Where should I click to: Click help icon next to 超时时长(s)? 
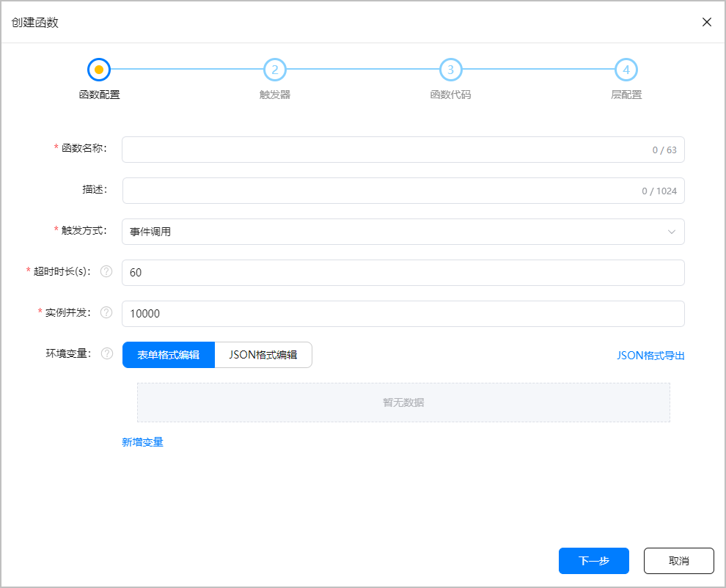point(106,271)
